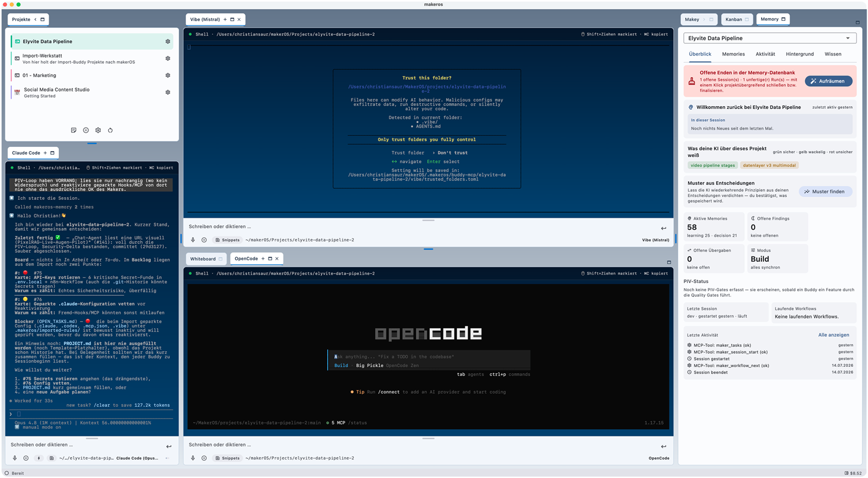
Task: Click the expand chevron on Makey tab
Action: coord(704,19)
